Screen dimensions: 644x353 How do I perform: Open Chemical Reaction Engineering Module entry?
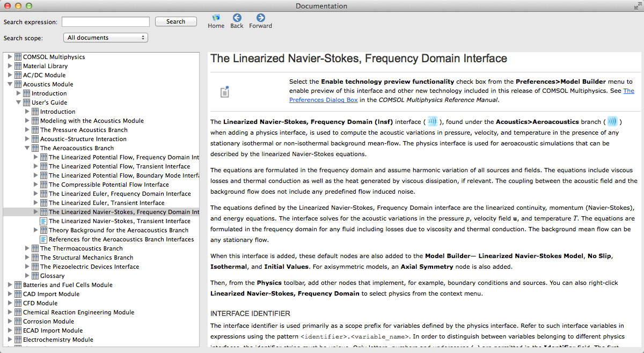(x=78, y=312)
